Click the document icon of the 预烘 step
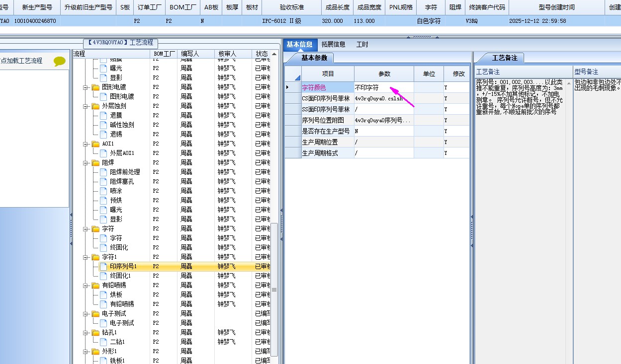The width and height of the screenshot is (621, 364). [103, 200]
